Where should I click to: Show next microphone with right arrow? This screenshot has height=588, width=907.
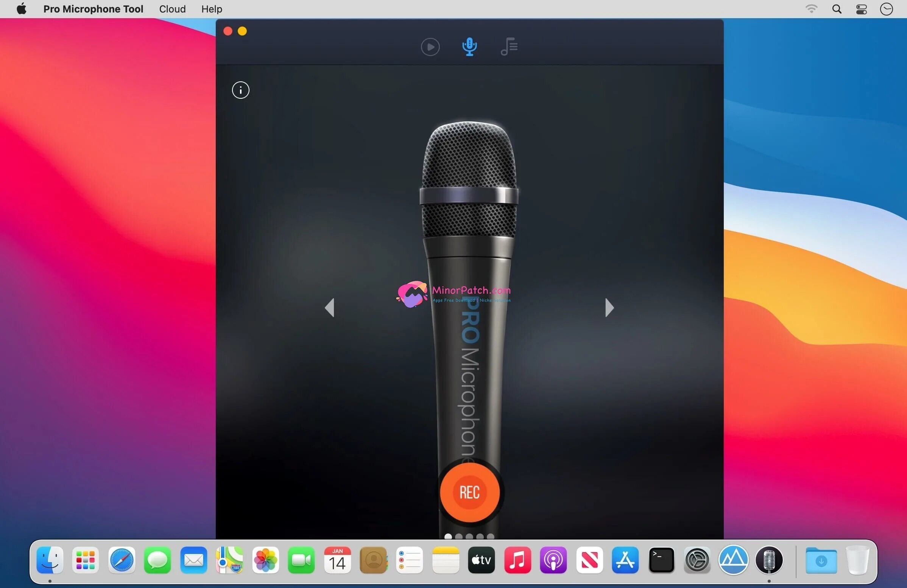(x=609, y=307)
